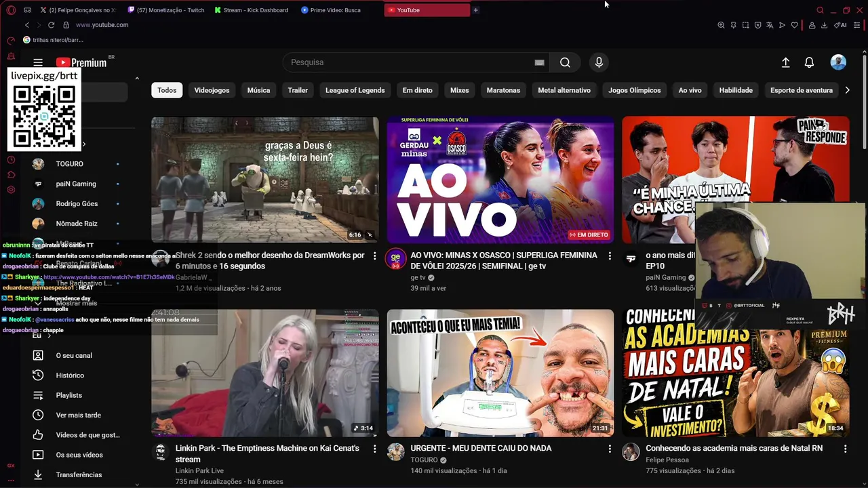Open the Linkin Park video thumbnail
Viewport: 868px width, 488px height.
click(265, 373)
